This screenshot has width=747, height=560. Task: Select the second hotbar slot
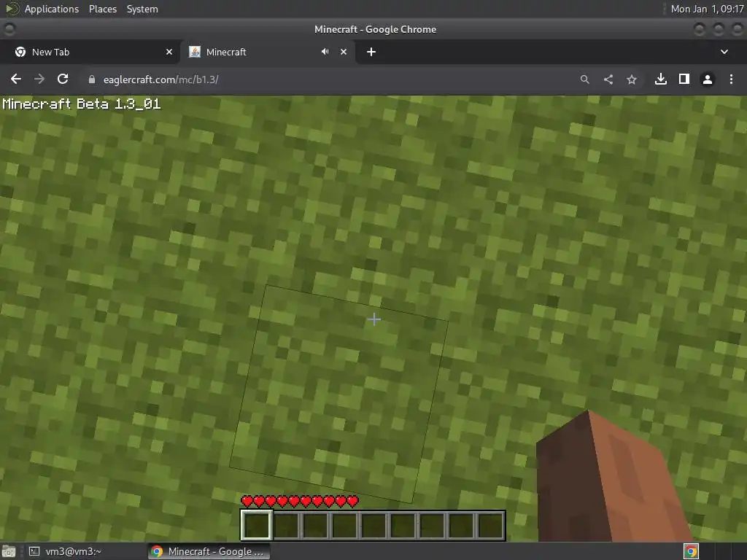(286, 525)
